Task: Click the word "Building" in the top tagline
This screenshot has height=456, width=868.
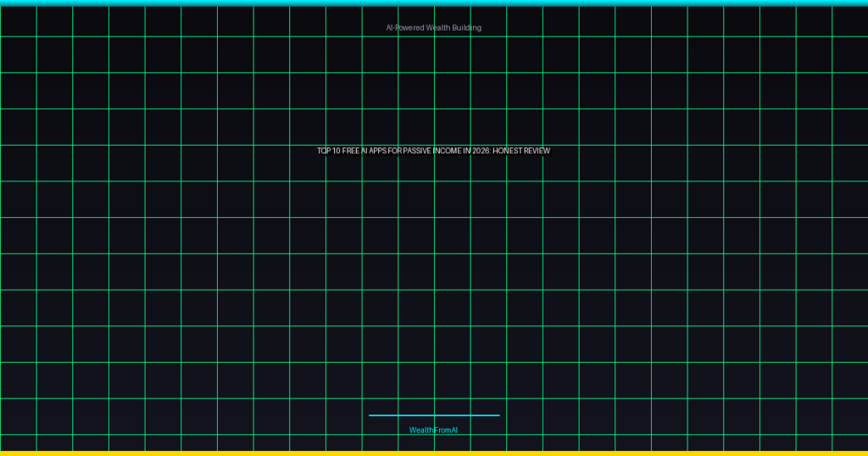Action: coord(467,28)
